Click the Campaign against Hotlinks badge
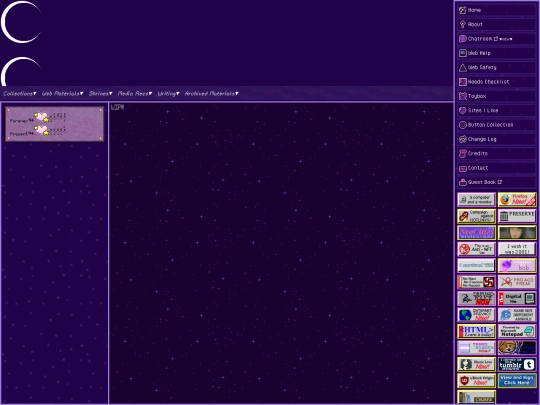540x405 pixels. 477,216
